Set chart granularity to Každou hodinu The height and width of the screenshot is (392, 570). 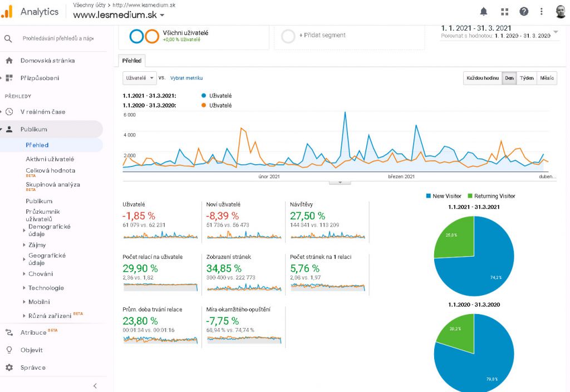pos(483,79)
